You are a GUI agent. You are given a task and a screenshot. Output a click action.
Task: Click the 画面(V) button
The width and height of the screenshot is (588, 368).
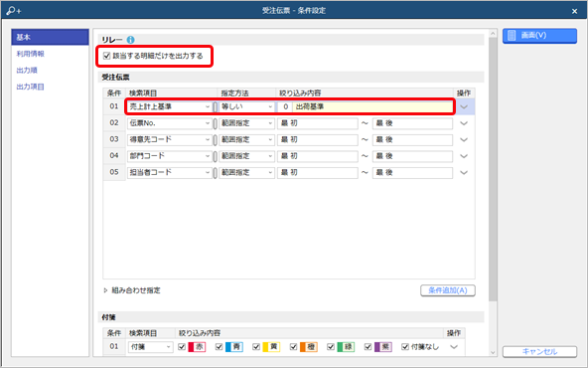[x=539, y=36]
